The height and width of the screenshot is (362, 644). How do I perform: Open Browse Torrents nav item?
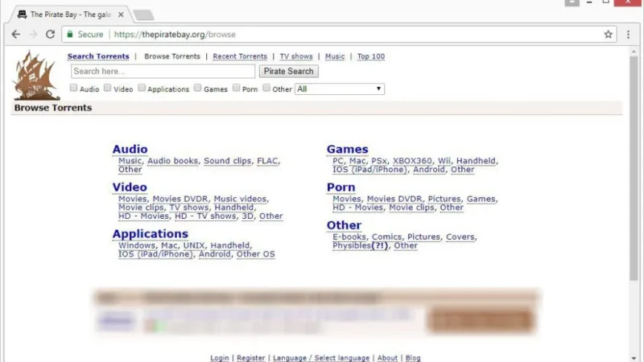point(172,56)
